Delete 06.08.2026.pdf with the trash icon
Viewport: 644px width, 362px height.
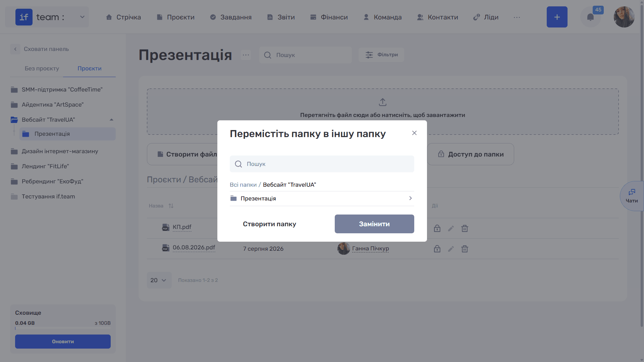click(465, 249)
